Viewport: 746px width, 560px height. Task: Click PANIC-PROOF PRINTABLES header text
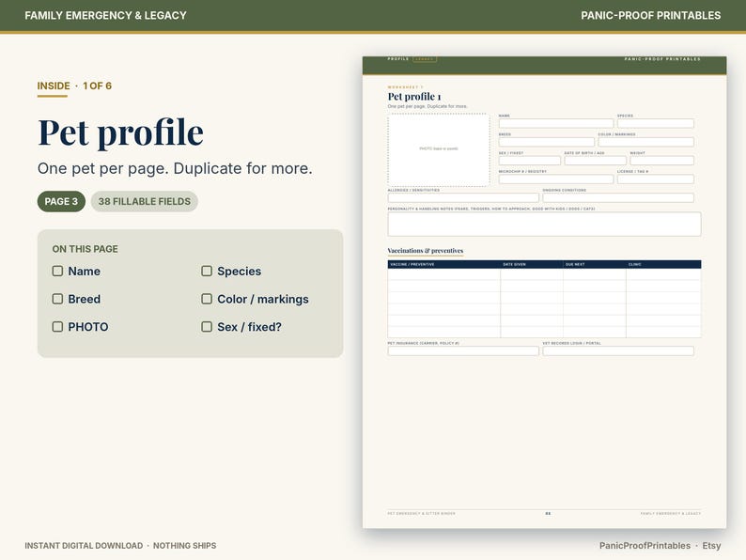coord(650,15)
